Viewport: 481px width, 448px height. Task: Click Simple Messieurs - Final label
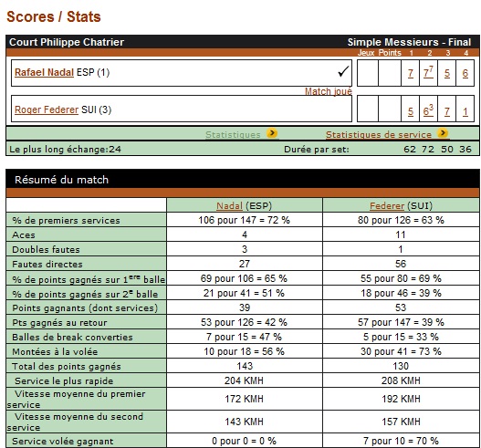pyautogui.click(x=409, y=42)
